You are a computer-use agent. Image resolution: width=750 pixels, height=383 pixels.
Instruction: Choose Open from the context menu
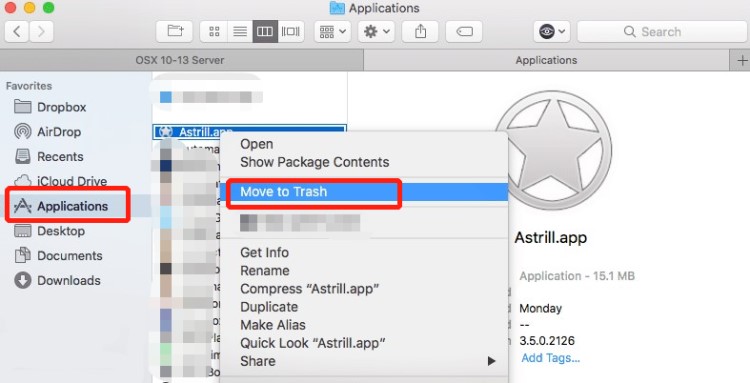(256, 144)
